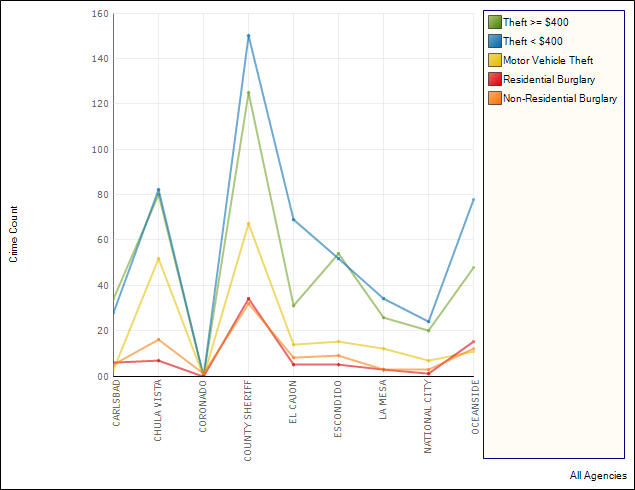Image resolution: width=635 pixels, height=490 pixels.
Task: Click the blue Theft < $400 legend swatch
Action: click(494, 41)
